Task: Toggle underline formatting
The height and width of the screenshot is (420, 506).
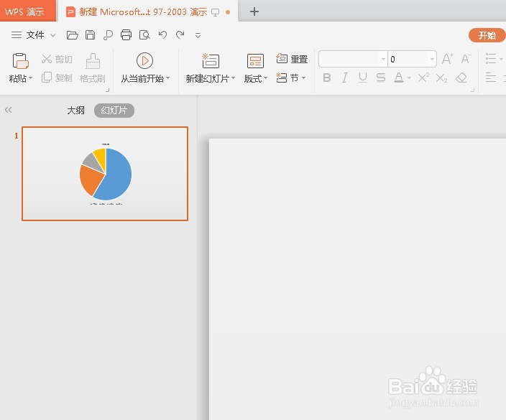Action: click(363, 78)
